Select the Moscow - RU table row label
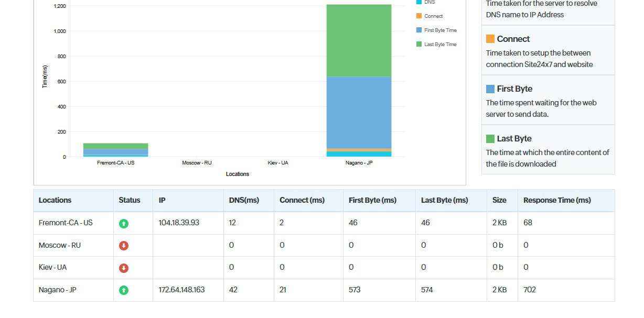This screenshot has width=644, height=318. 60,245
